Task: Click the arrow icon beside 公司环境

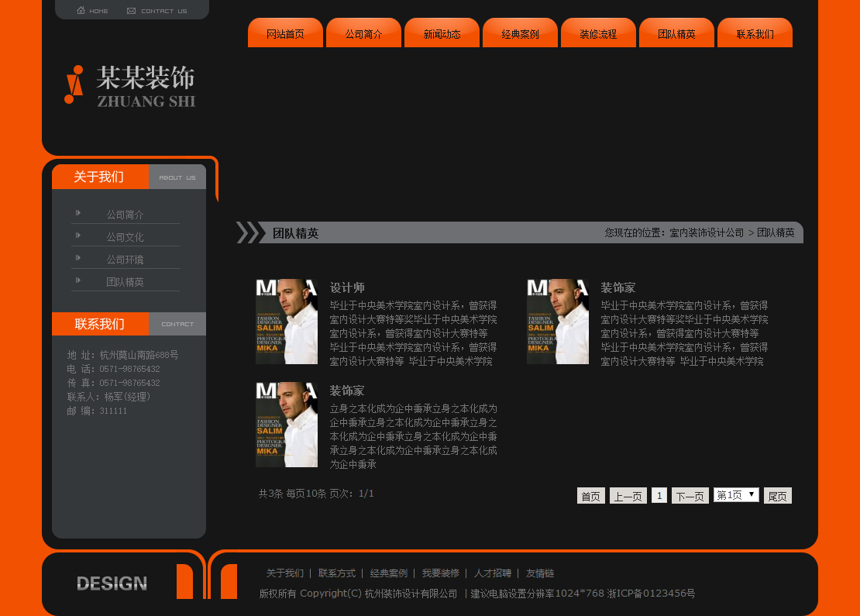Action: [x=80, y=260]
